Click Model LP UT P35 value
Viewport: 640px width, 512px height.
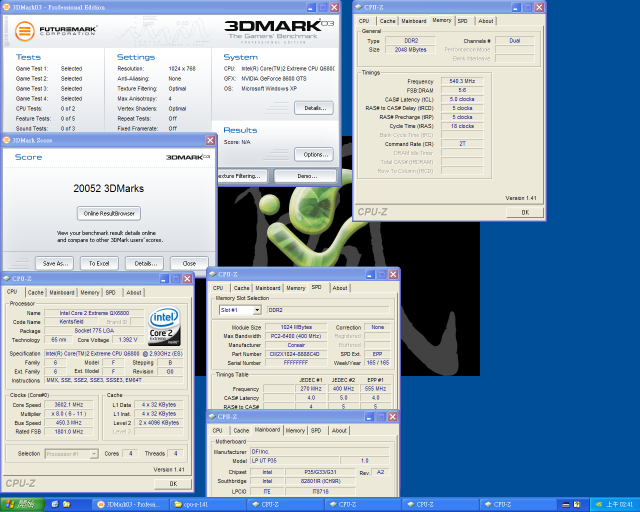(x=294, y=461)
